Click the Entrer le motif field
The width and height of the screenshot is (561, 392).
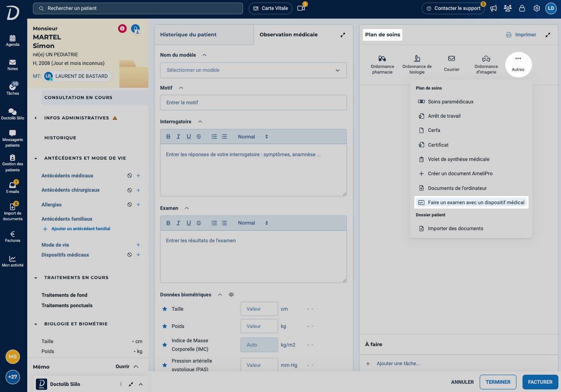(253, 103)
